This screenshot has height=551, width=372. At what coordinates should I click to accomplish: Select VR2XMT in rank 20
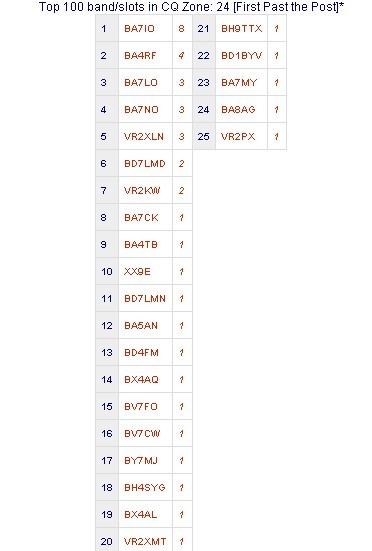tap(145, 542)
